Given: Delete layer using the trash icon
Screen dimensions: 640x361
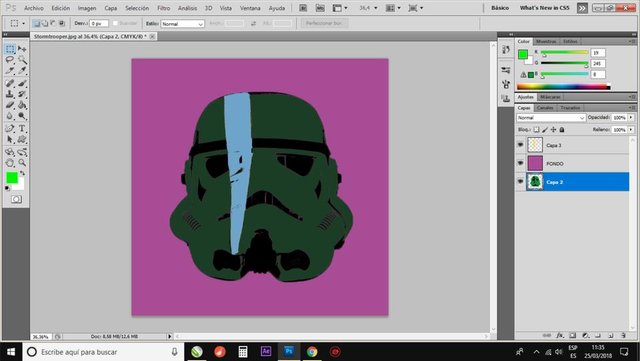Looking at the screenshot, I should point(624,335).
